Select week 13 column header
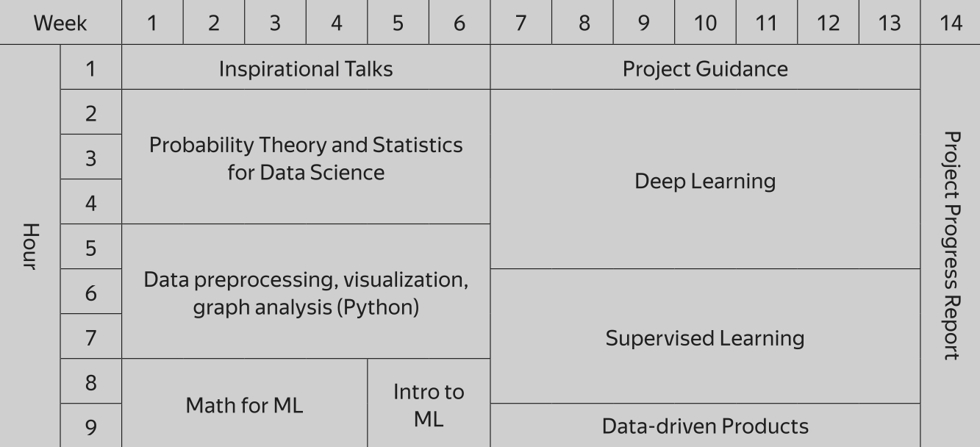 pos(889,22)
